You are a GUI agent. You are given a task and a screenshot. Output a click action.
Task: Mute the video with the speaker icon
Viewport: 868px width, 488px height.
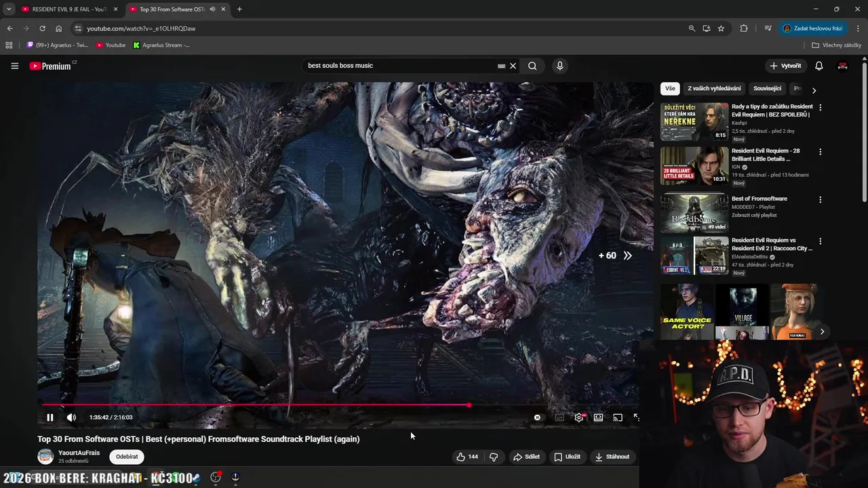click(71, 418)
